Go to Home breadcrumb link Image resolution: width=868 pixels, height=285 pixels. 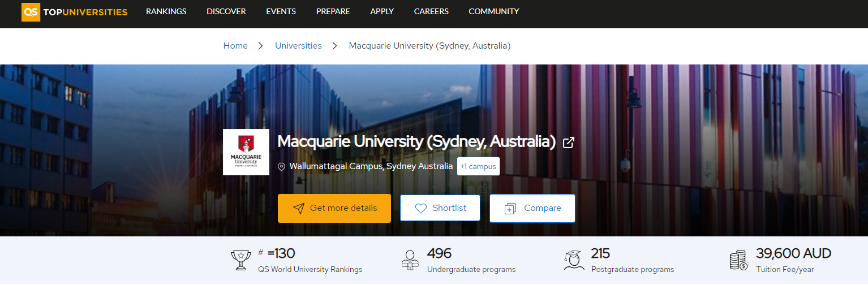pyautogui.click(x=235, y=46)
